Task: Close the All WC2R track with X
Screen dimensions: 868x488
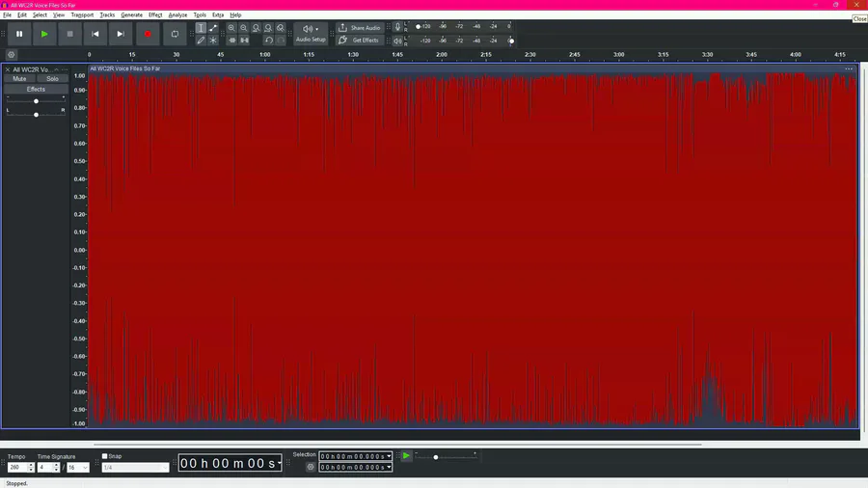Action: tap(8, 69)
